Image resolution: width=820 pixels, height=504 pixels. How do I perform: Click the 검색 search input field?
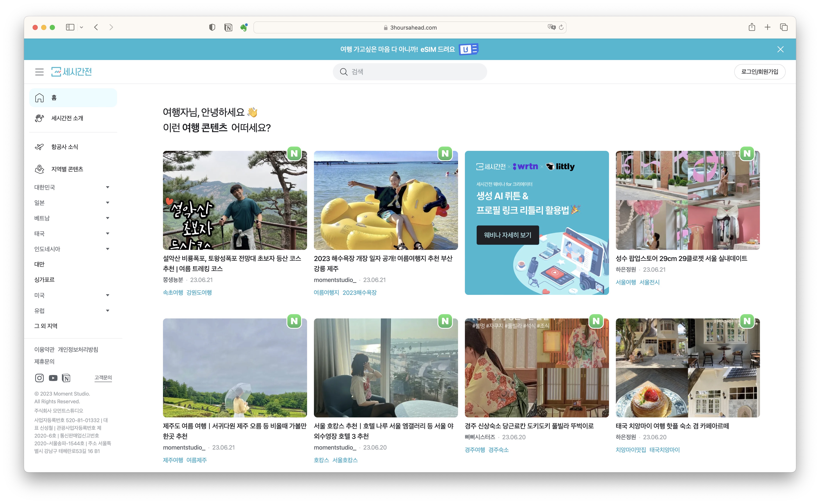tap(410, 72)
